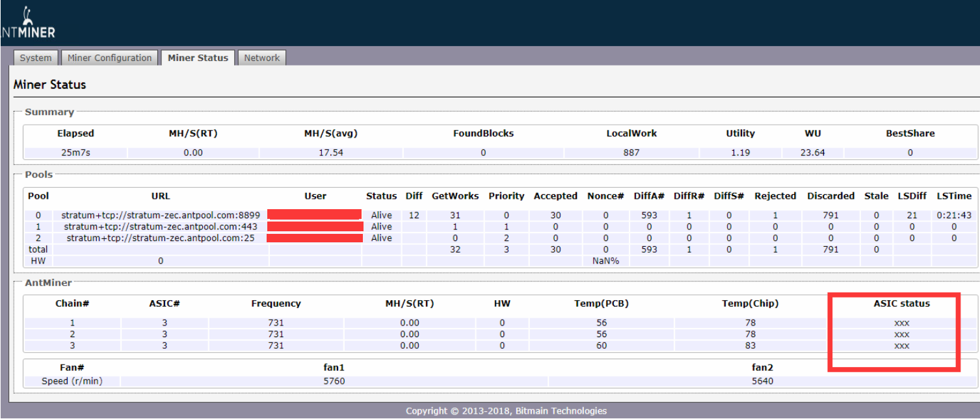Click the NaN% value in HW row
The height and width of the screenshot is (419, 980).
605,260
